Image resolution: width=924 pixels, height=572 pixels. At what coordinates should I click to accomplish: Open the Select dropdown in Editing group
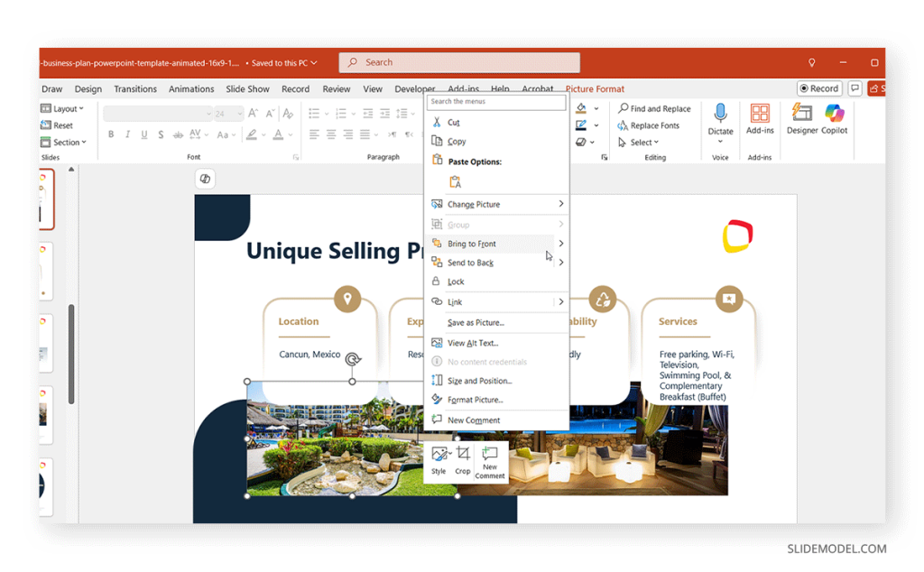(639, 143)
